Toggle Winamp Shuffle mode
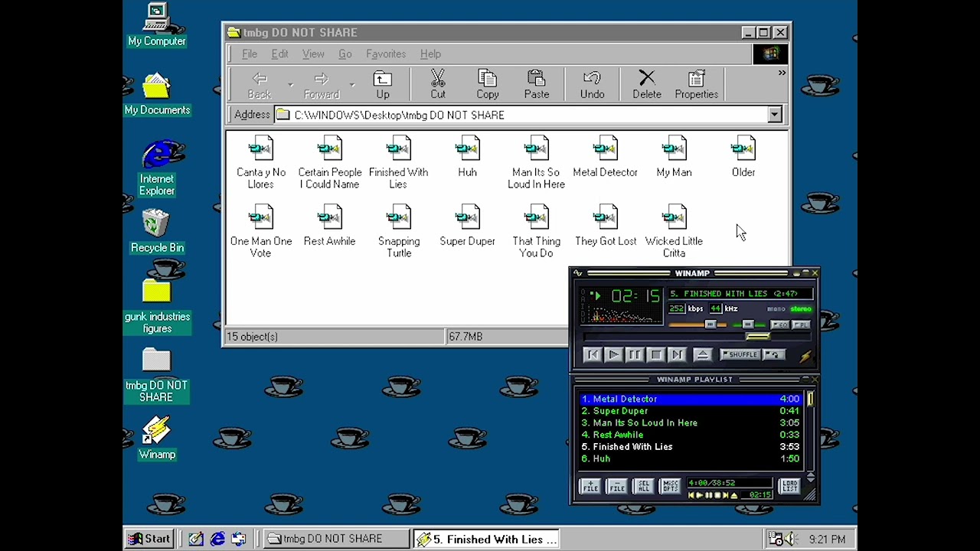This screenshot has height=551, width=980. [740, 354]
